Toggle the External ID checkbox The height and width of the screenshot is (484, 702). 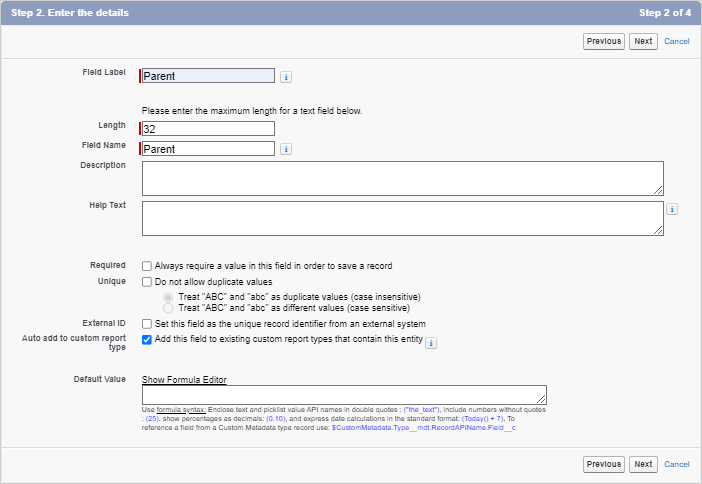(x=147, y=324)
